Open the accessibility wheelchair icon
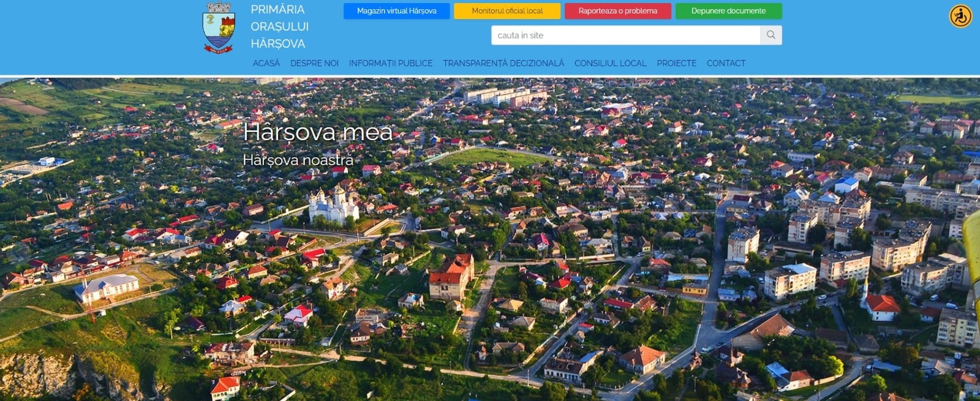This screenshot has width=980, height=401. (960, 16)
